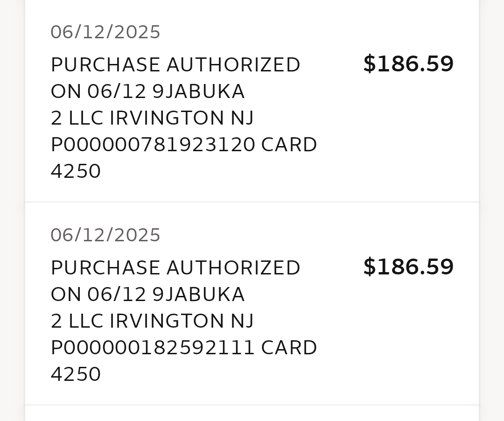Image resolution: width=504 pixels, height=421 pixels.
Task: Click "ON 06/12" in the transaction ending 182592111
Action: point(98,295)
